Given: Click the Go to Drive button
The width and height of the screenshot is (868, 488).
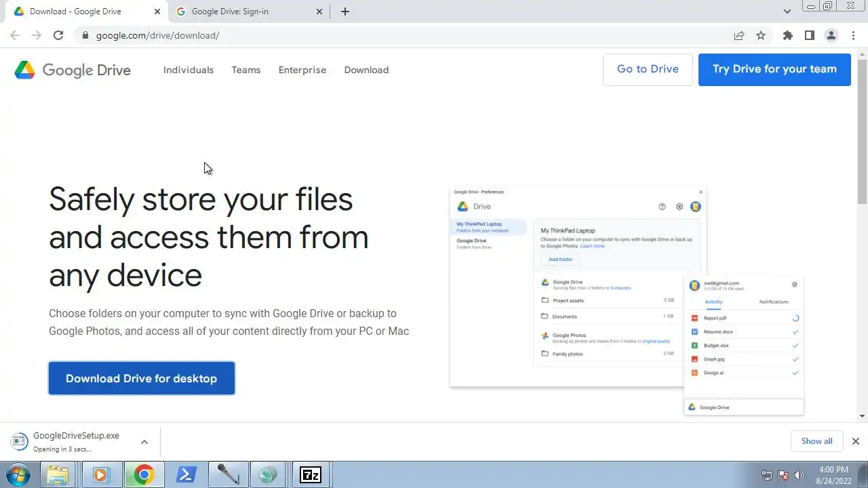Looking at the screenshot, I should tap(648, 69).
